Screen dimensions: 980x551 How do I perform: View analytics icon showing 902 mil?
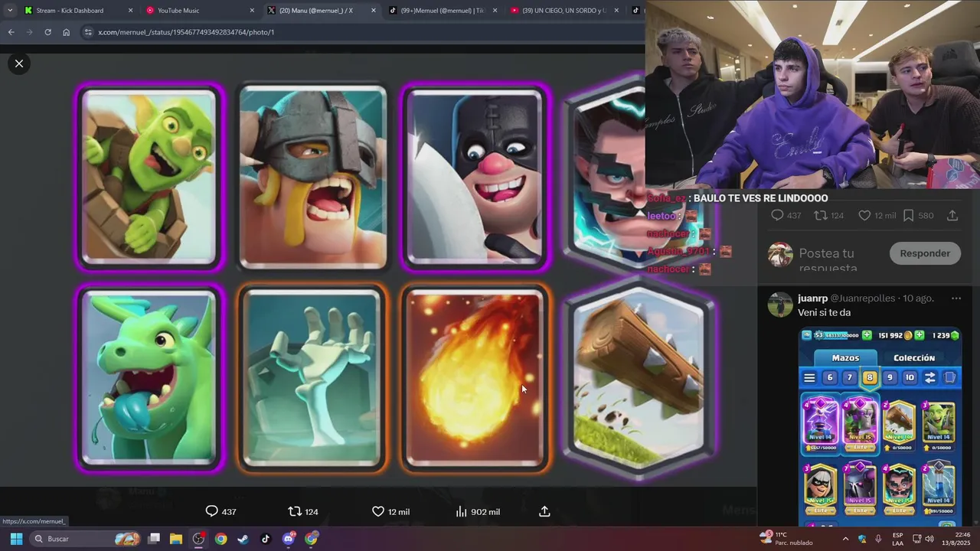(x=461, y=511)
